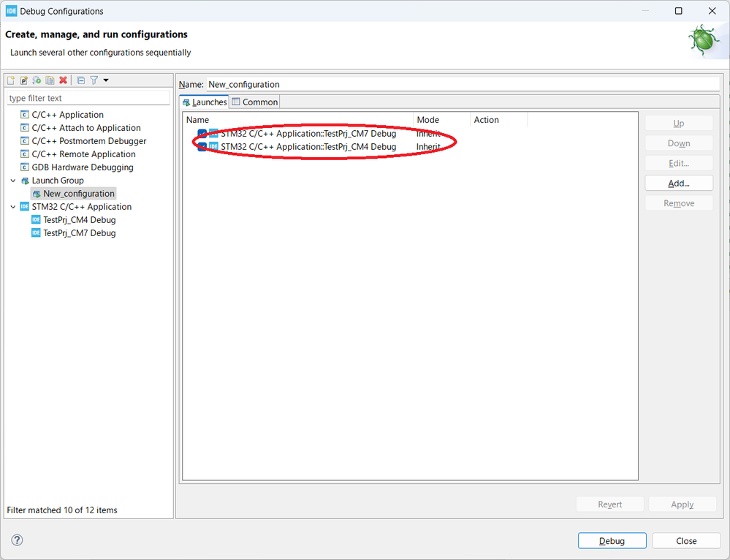The width and height of the screenshot is (730, 560).
Task: Click the Action column header
Action: (x=498, y=120)
